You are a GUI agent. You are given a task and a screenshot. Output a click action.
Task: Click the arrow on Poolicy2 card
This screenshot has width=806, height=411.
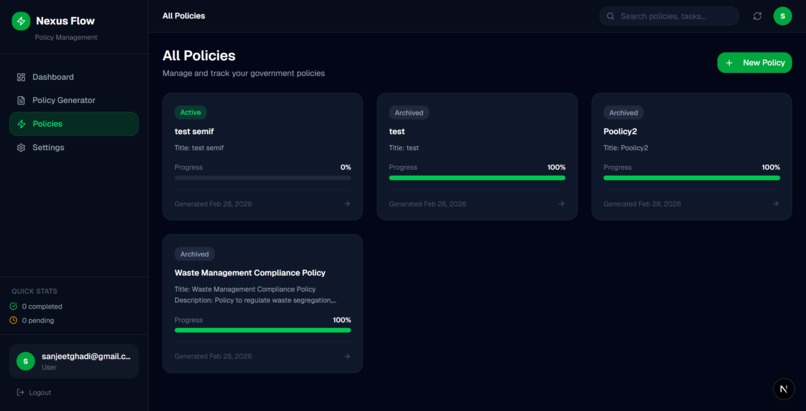click(776, 204)
